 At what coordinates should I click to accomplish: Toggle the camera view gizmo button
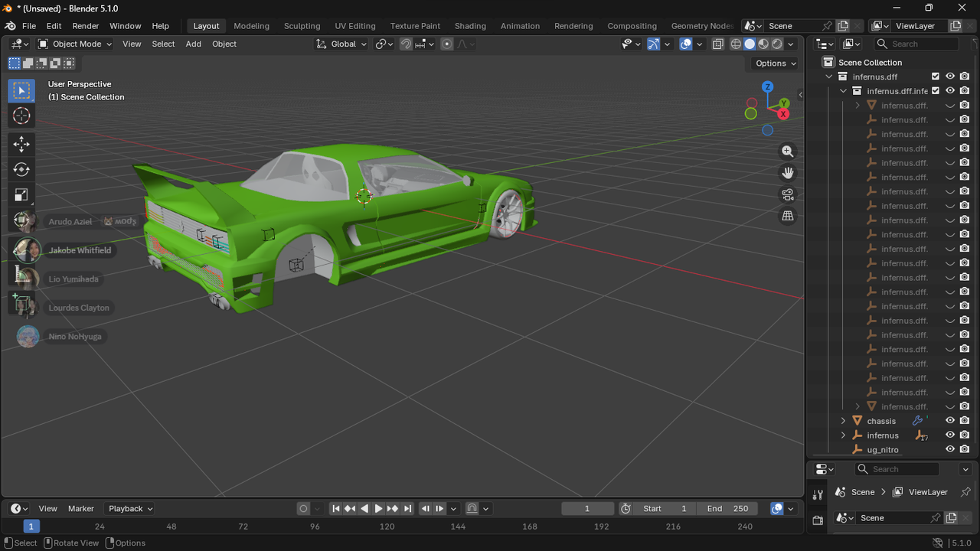[x=788, y=194]
